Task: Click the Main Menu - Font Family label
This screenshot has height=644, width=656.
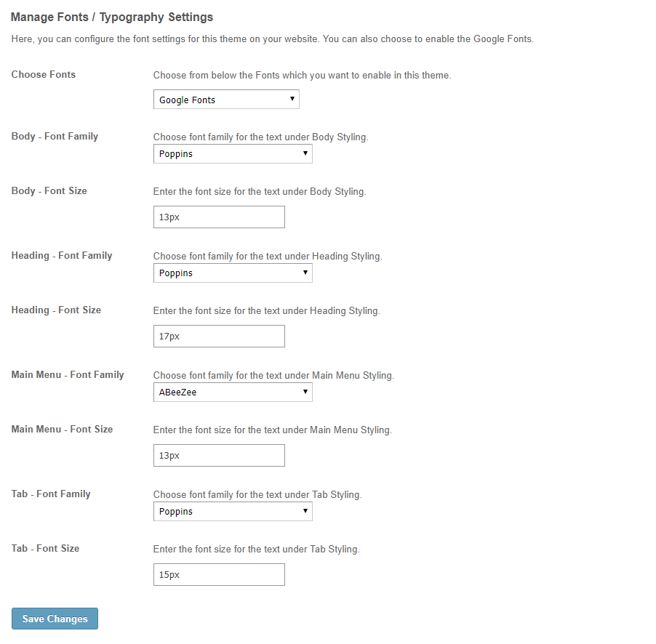Action: point(68,375)
